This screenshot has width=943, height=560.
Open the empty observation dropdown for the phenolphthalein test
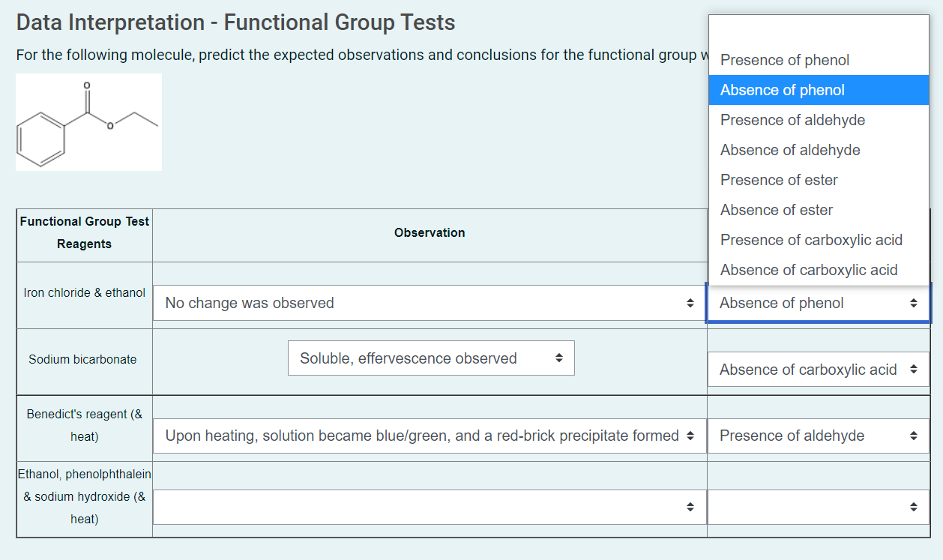[430, 507]
